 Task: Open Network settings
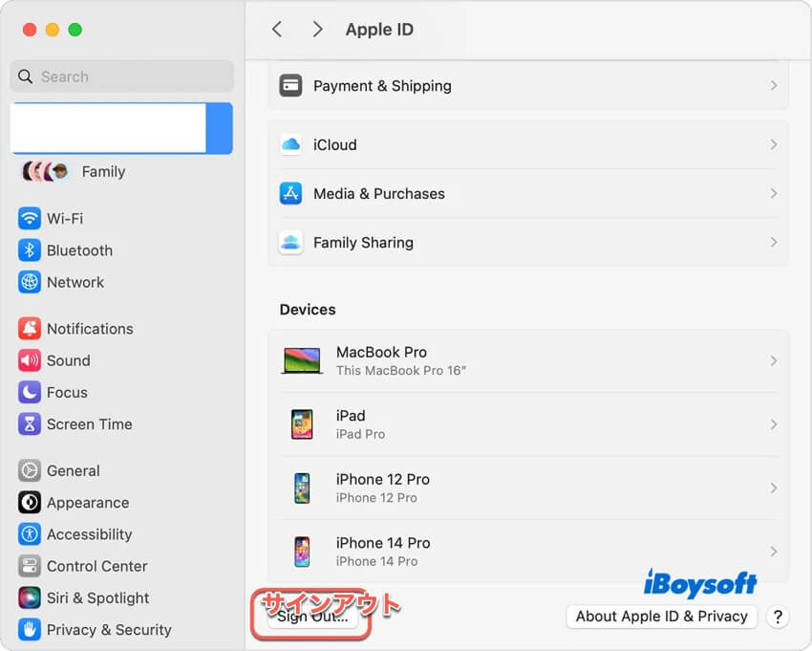click(x=76, y=282)
